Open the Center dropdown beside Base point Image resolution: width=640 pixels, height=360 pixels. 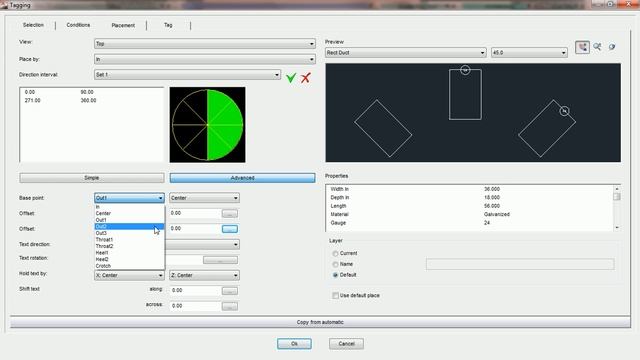204,198
